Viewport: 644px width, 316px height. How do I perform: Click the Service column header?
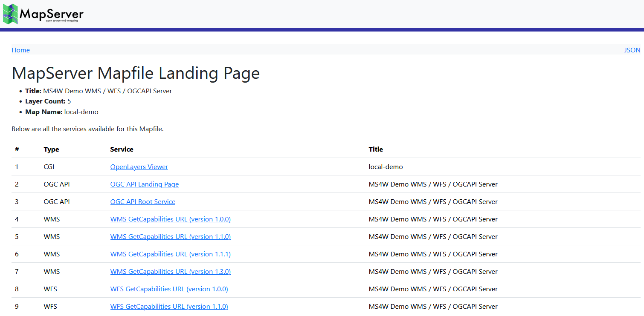pos(122,149)
